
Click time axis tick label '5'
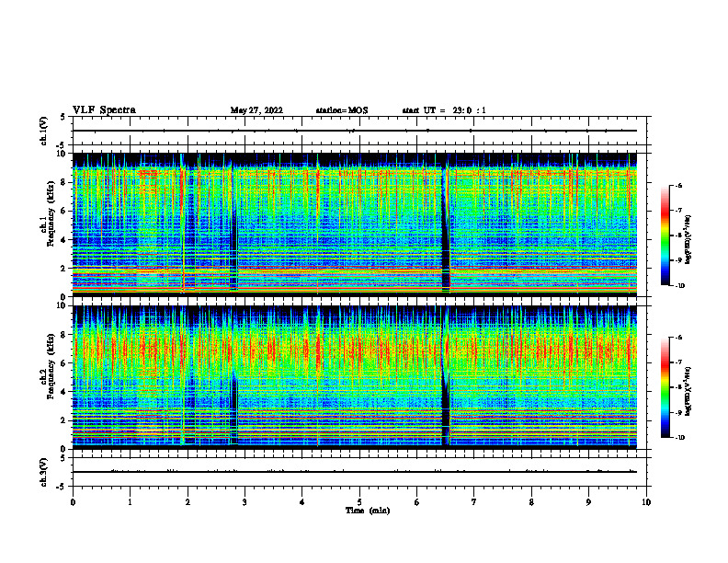pos(359,502)
